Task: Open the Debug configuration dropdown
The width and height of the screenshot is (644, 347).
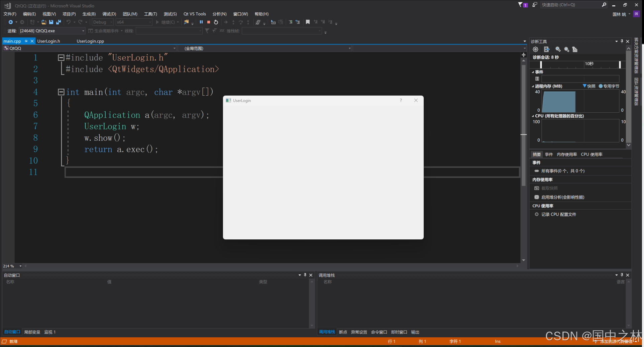Action: point(103,22)
